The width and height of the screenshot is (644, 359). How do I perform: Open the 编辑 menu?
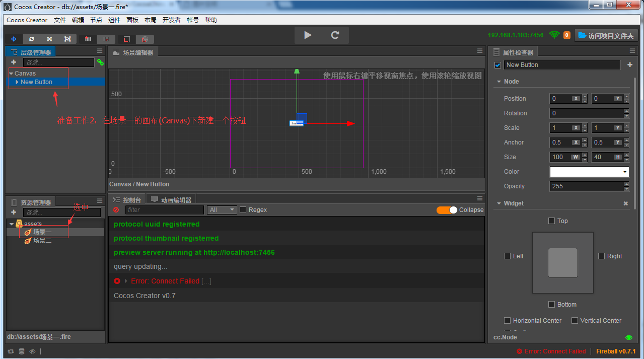(x=78, y=20)
